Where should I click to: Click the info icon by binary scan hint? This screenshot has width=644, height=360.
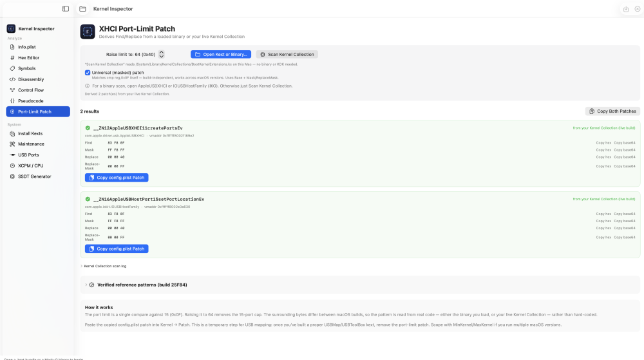pos(87,86)
